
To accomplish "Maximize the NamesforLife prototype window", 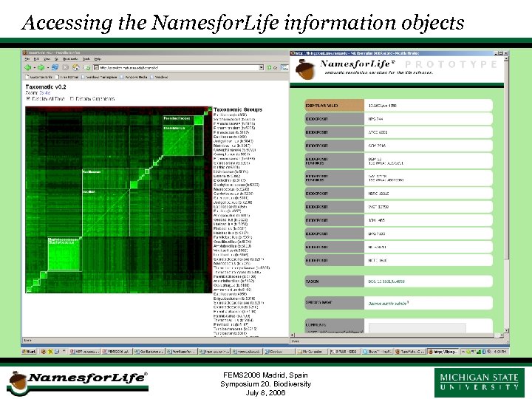I will click(x=500, y=53).
